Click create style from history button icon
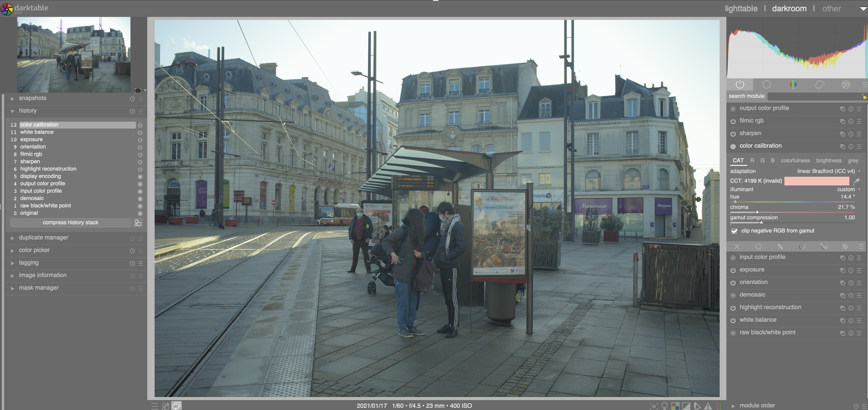This screenshot has width=868, height=410. 138,223
